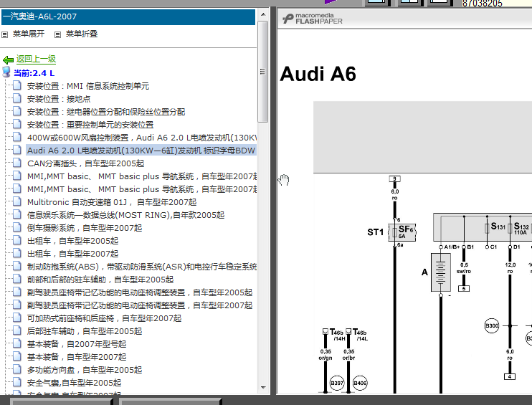
Task: Open 多功能方向盘，自车型年2005起
Action: coord(85,370)
